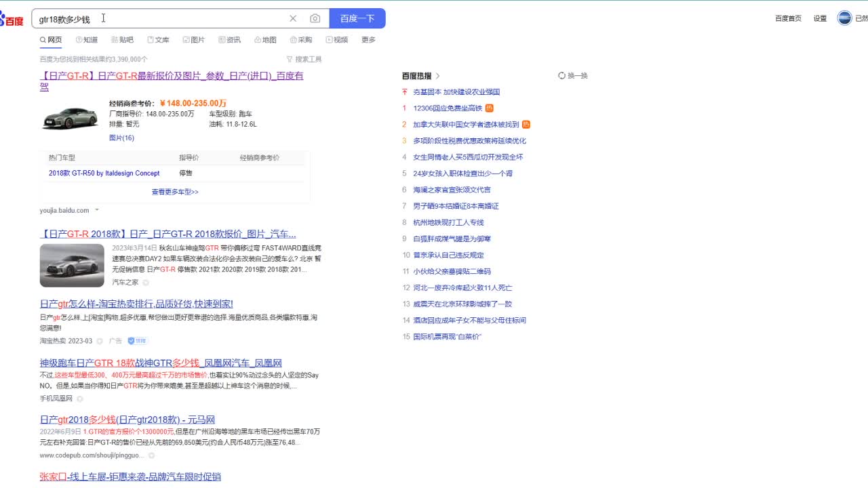Switch to the 贴吧 tab
The image size is (868, 488).
(122, 40)
